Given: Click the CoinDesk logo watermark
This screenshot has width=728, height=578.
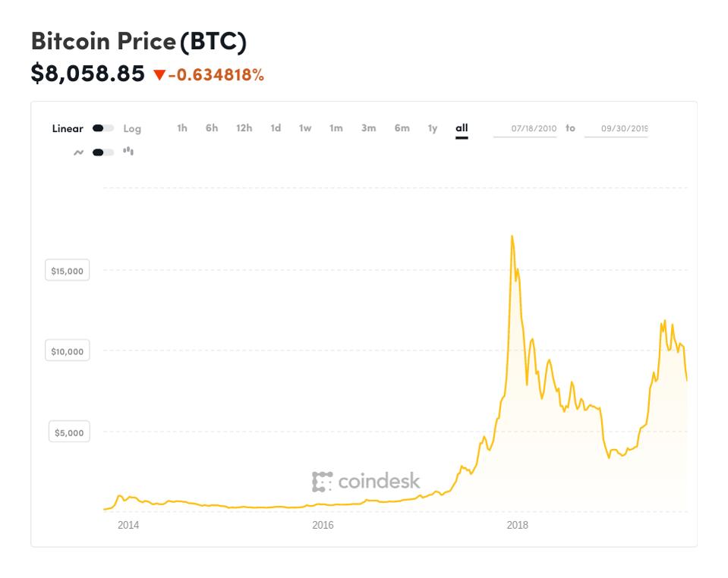Looking at the screenshot, I should [x=367, y=479].
